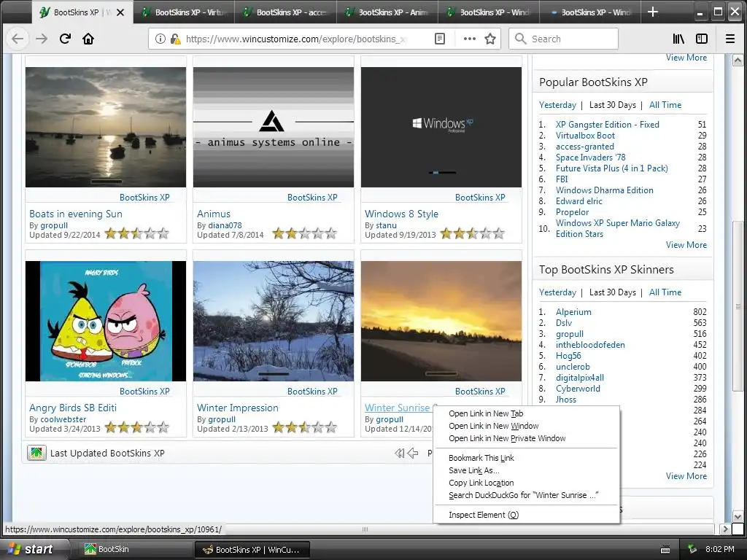
Task: Open XP Gangster Edition - Fixed link
Action: coord(608,124)
